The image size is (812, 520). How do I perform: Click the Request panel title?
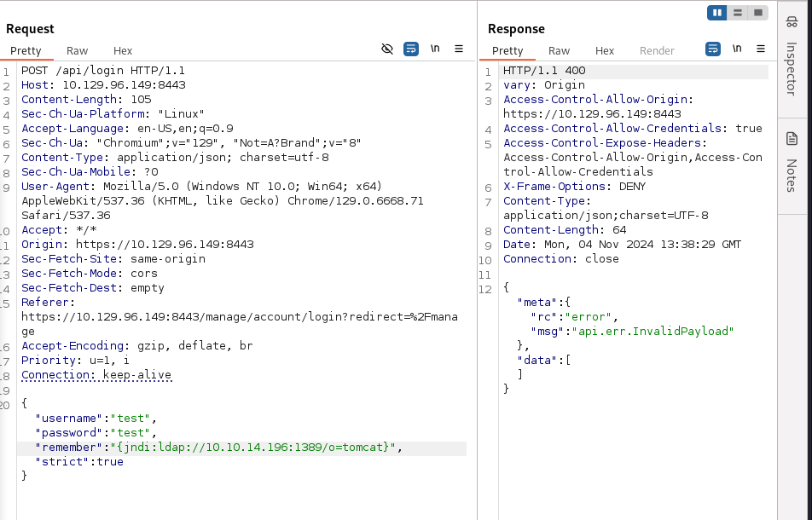(x=30, y=29)
